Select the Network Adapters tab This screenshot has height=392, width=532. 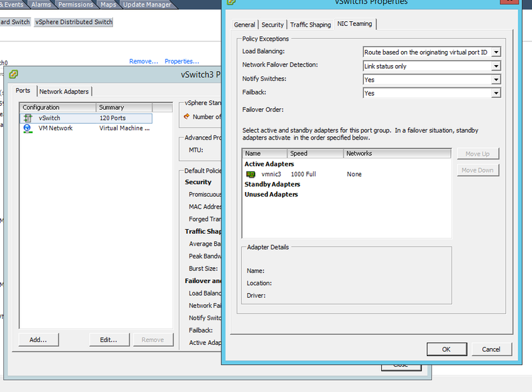pos(65,91)
